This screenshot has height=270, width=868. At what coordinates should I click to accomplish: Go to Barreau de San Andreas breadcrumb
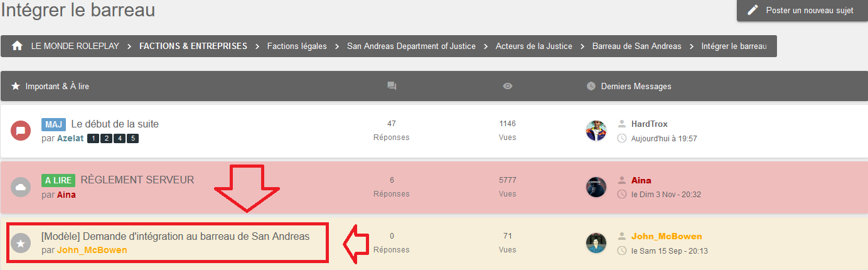click(636, 46)
